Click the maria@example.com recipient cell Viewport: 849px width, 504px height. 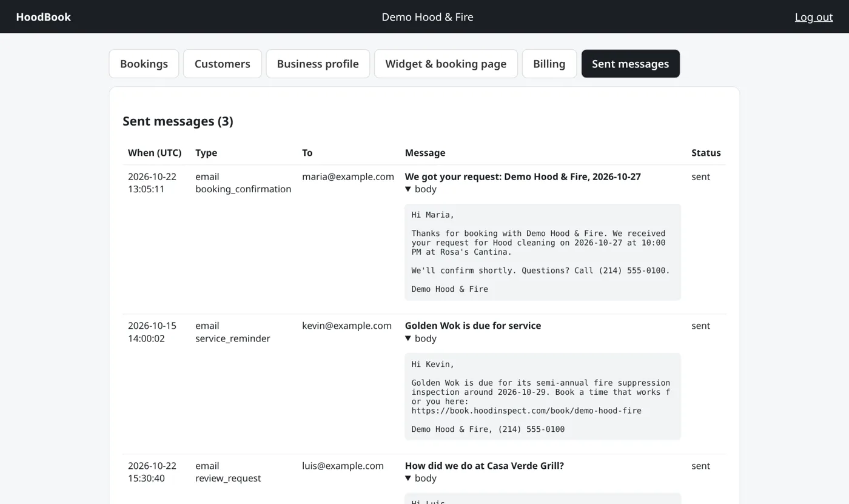(348, 176)
